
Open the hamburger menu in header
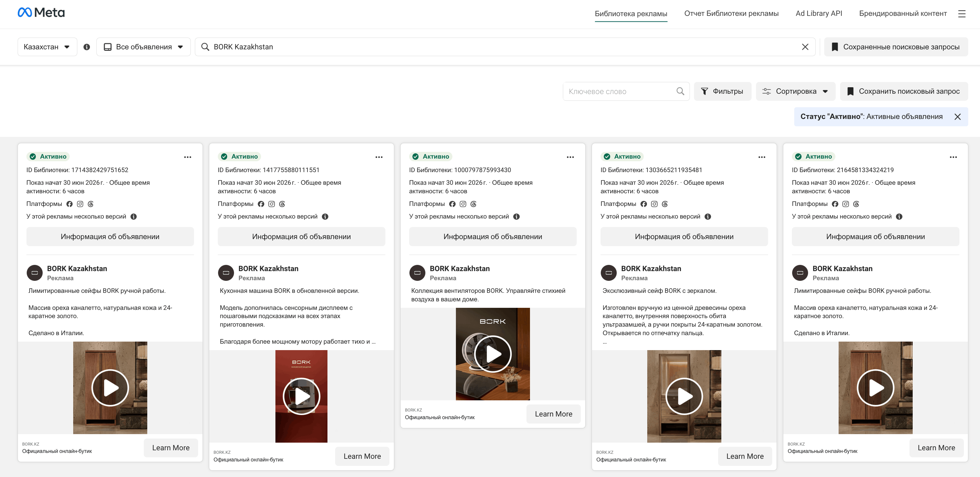pyautogui.click(x=962, y=14)
